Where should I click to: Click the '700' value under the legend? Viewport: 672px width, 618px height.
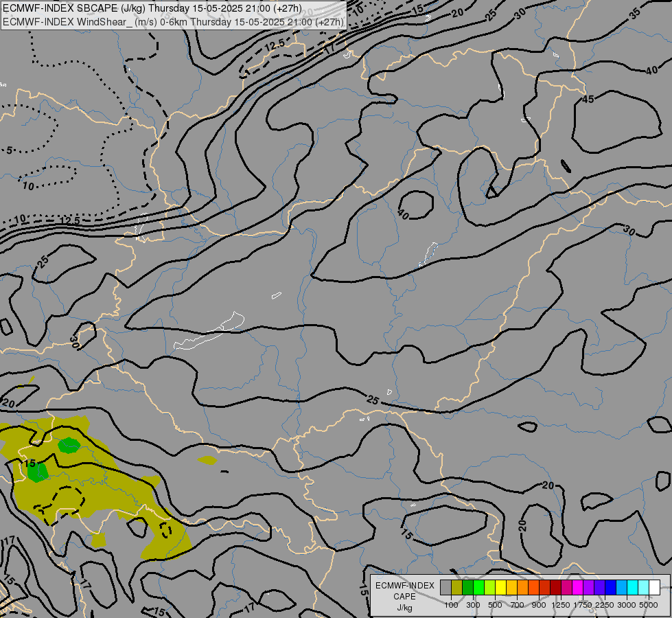tap(518, 605)
